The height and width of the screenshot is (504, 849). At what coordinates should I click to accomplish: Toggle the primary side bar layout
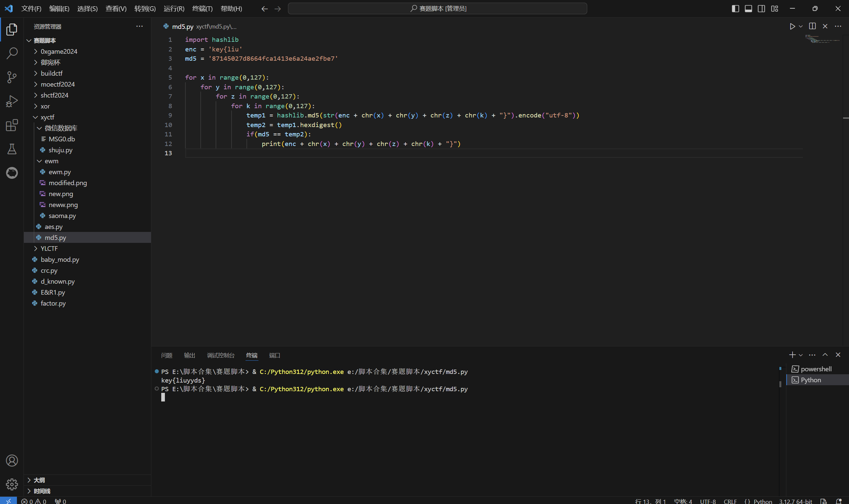(735, 9)
